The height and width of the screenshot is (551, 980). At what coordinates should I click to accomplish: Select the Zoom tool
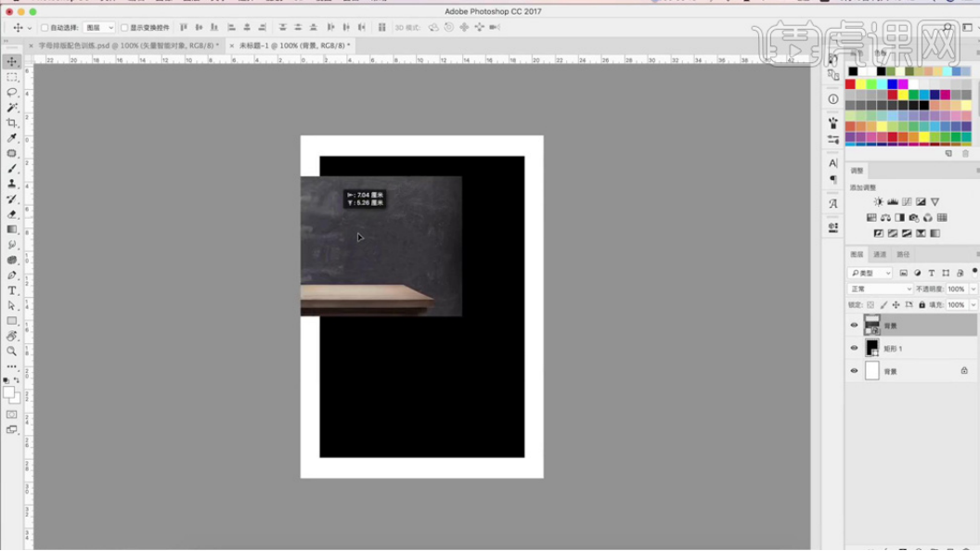pos(12,351)
